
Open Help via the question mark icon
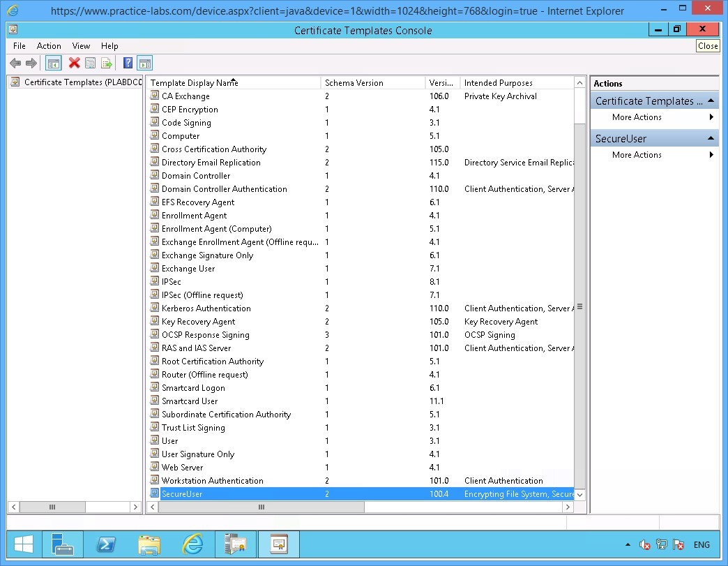pyautogui.click(x=126, y=63)
